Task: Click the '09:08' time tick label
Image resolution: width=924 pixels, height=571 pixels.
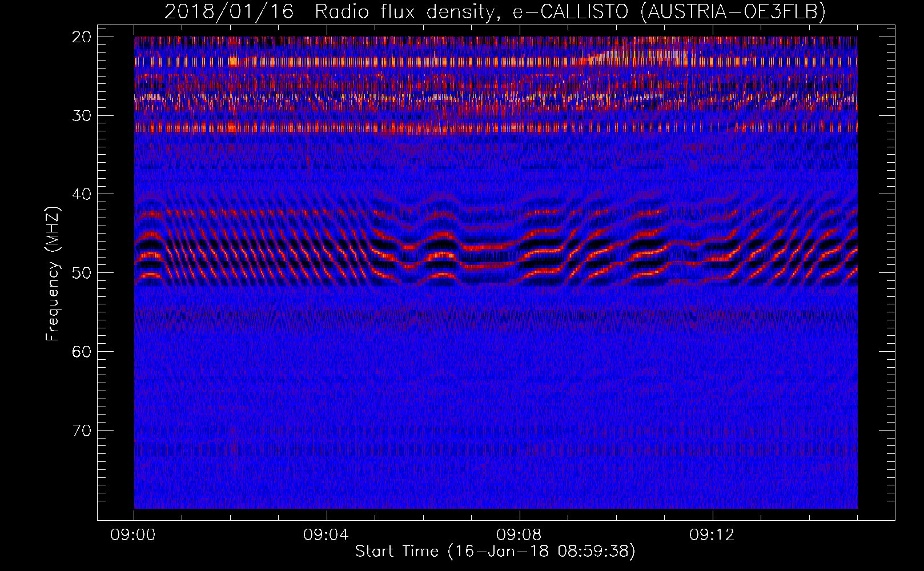Action: (520, 535)
